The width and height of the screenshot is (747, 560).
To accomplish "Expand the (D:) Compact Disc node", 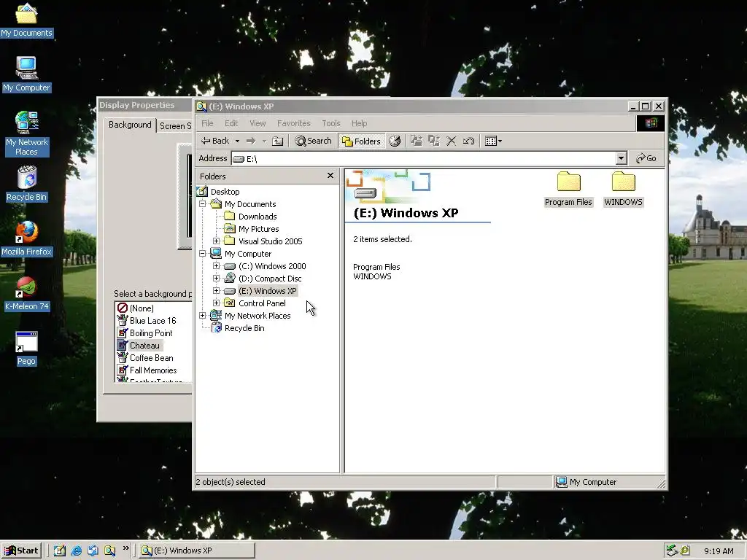I will pos(216,278).
